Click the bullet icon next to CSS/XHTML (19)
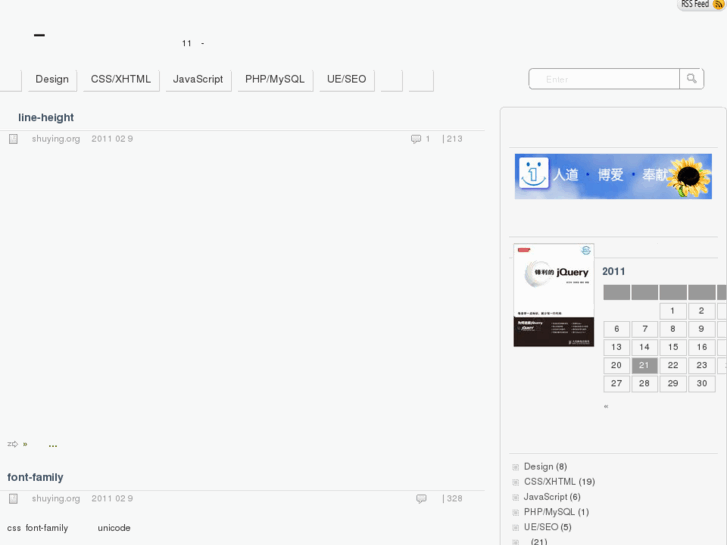This screenshot has height=545, width=727. click(516, 482)
